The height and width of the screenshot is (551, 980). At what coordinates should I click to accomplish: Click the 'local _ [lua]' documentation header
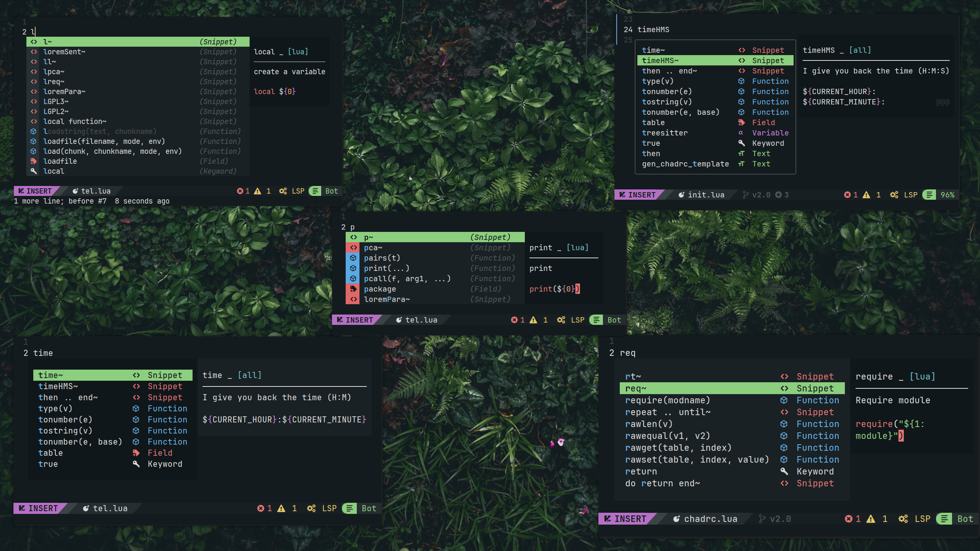281,52
